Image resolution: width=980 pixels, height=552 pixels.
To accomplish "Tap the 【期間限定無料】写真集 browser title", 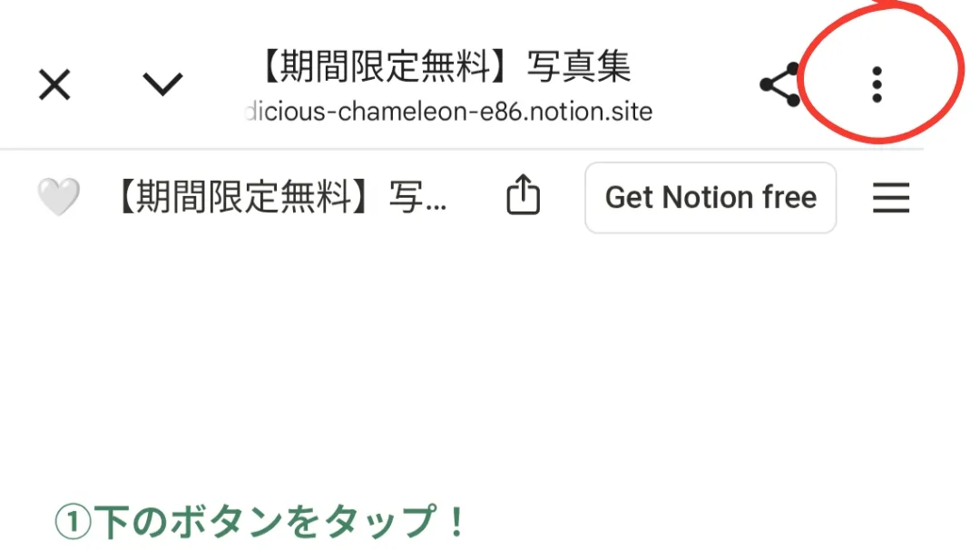I will (x=445, y=65).
